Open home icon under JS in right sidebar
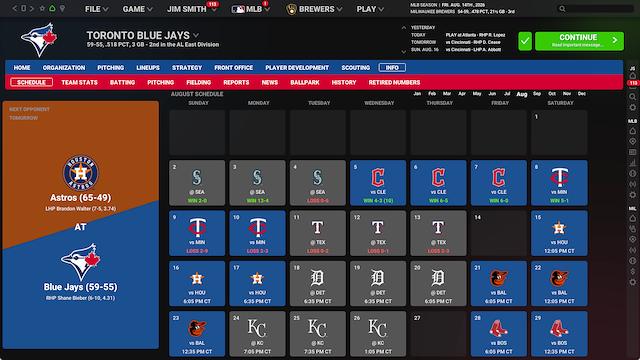This screenshot has width=640, height=360. coord(632,76)
